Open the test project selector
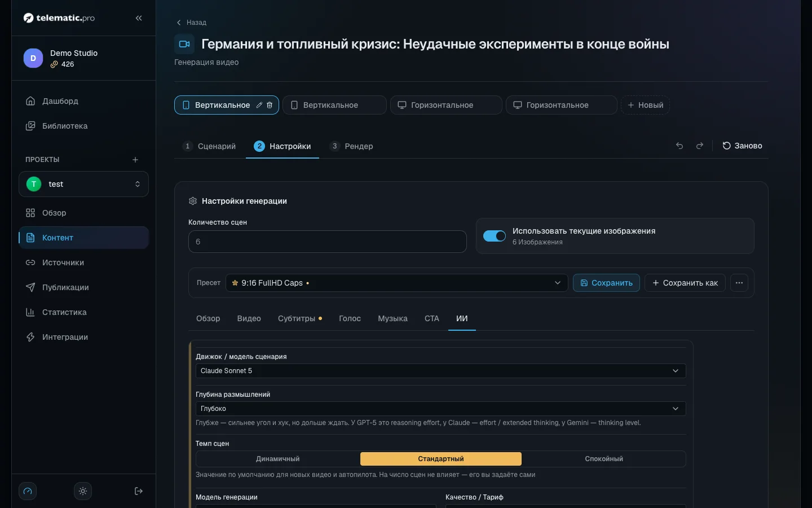Image resolution: width=812 pixels, height=508 pixels. click(84, 184)
